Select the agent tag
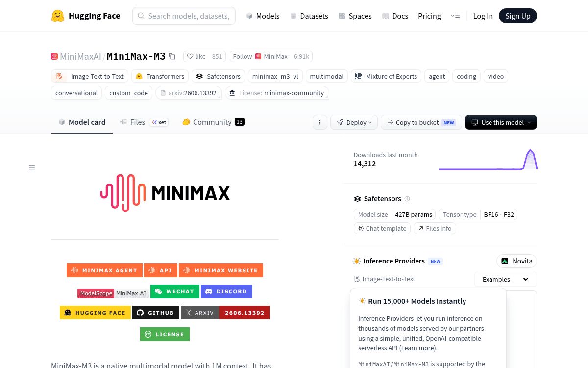Viewport: 588px width, 368px height. click(437, 76)
